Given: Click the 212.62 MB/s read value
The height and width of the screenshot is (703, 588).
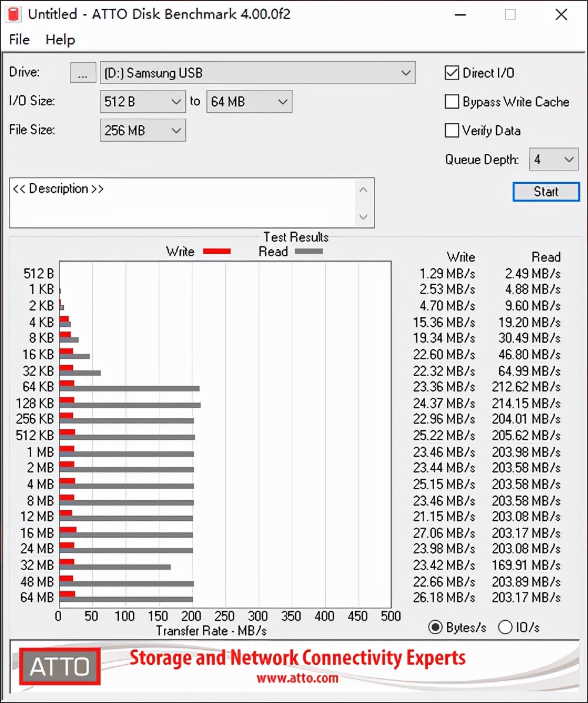Looking at the screenshot, I should [526, 386].
